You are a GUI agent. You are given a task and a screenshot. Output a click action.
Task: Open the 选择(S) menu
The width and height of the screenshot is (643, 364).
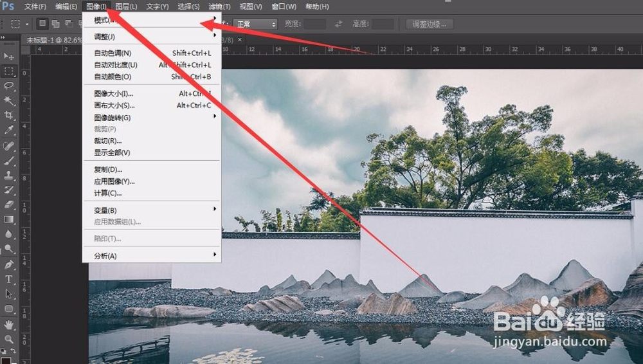[x=188, y=6]
